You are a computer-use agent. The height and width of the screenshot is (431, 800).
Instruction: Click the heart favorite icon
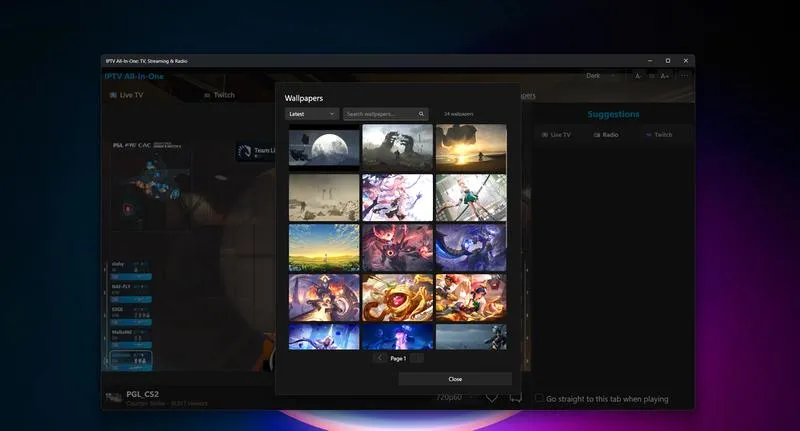pyautogui.click(x=492, y=397)
